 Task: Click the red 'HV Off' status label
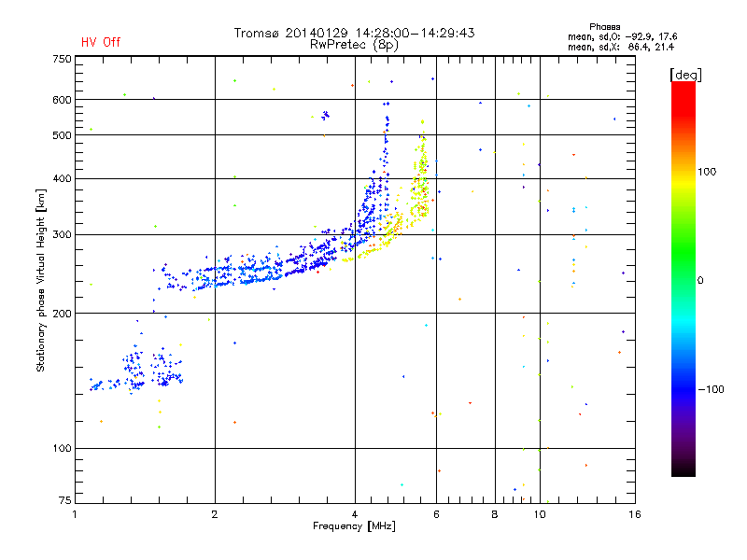(x=101, y=42)
